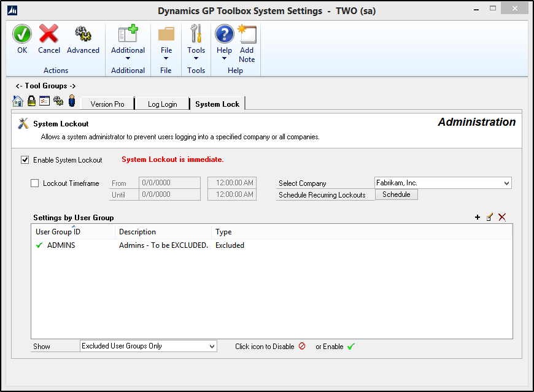Screen dimensions: 534x392
Task: Click the green check beside ADMINS
Action: (x=39, y=245)
